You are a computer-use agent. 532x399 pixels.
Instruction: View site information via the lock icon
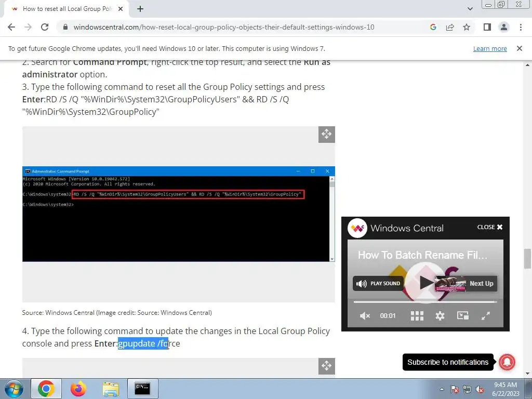(x=65, y=27)
